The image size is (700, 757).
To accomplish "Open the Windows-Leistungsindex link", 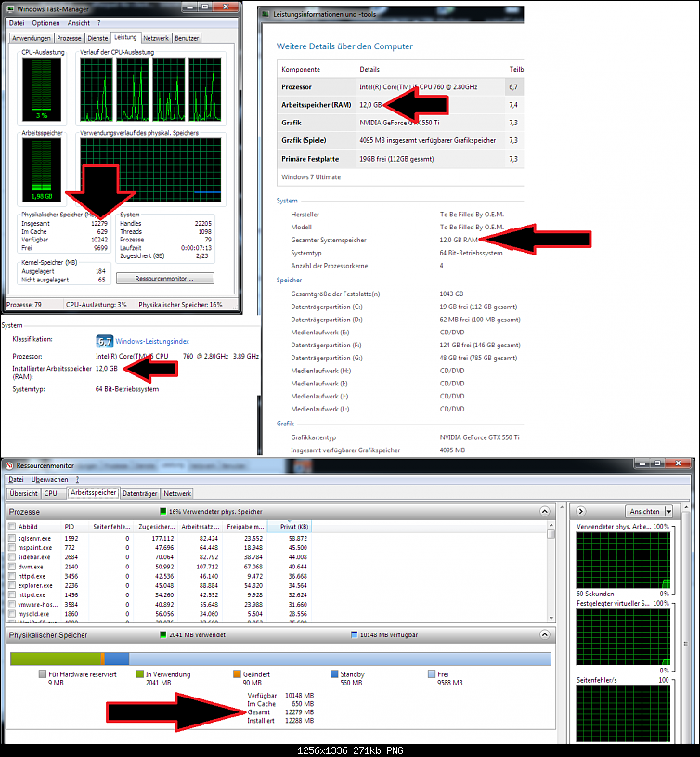I will (x=152, y=341).
